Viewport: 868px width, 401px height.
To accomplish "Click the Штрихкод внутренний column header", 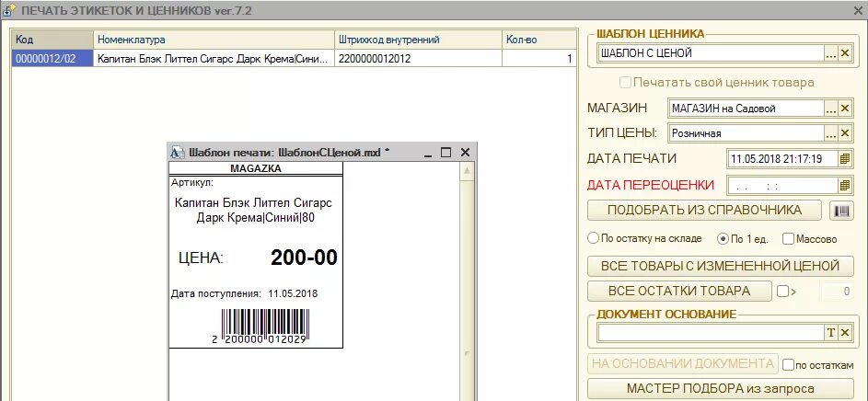I will click(x=419, y=40).
